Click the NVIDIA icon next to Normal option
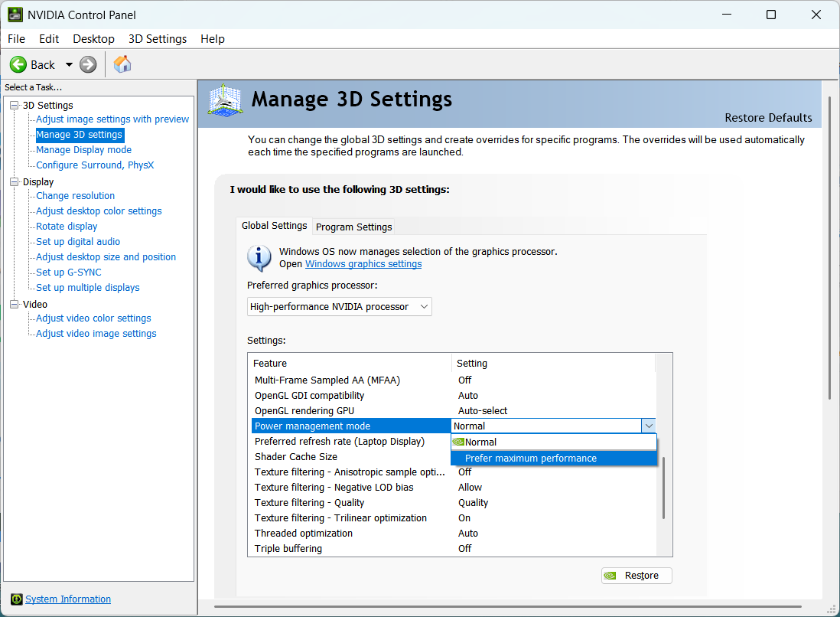 (458, 442)
